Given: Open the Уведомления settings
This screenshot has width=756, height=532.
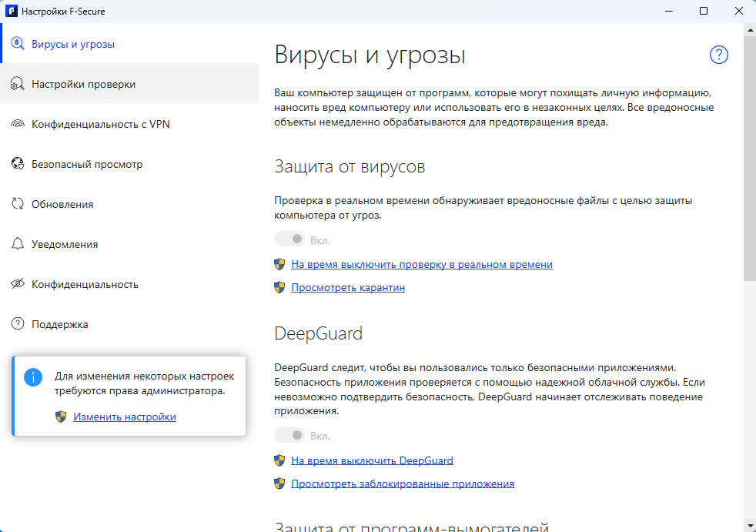Looking at the screenshot, I should pos(129,244).
